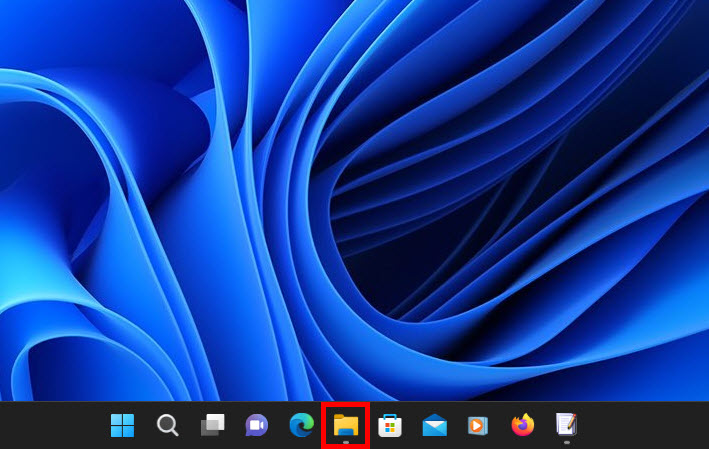Launch the media player with orange play button
This screenshot has width=709, height=449.
pyautogui.click(x=478, y=425)
